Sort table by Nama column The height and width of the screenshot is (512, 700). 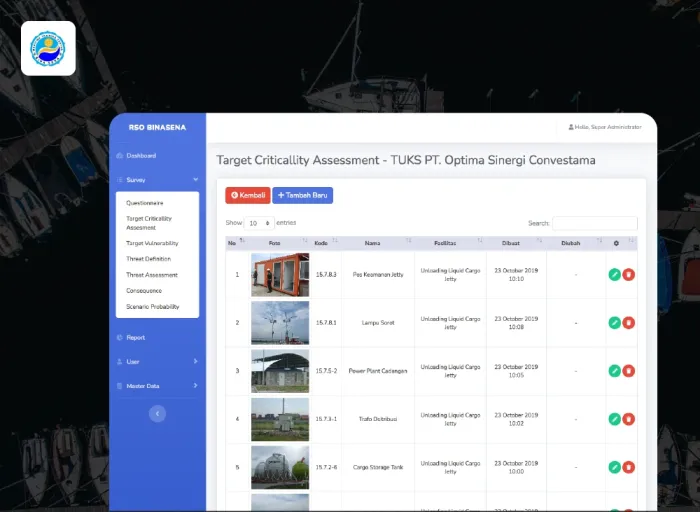[x=378, y=243]
